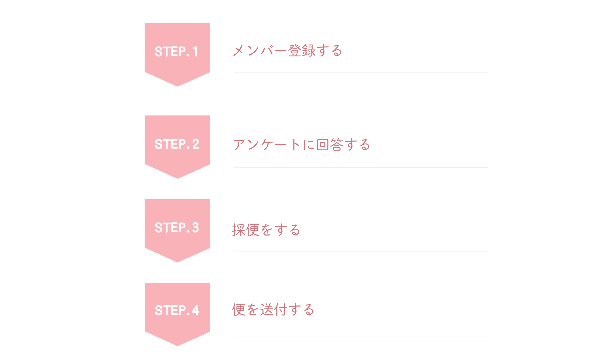
Task: Click the 登録 kanji in step one heading
Action: (x=302, y=50)
